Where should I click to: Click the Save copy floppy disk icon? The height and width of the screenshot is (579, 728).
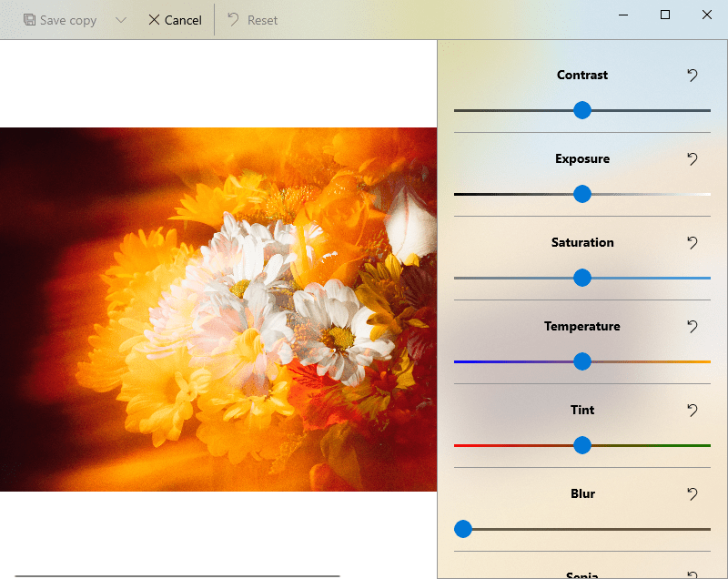(x=30, y=19)
